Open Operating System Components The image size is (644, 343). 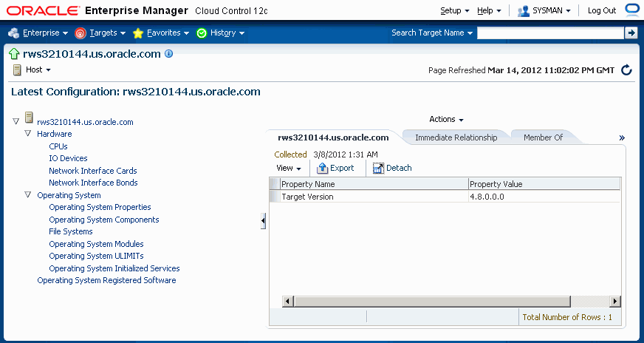coord(104,220)
